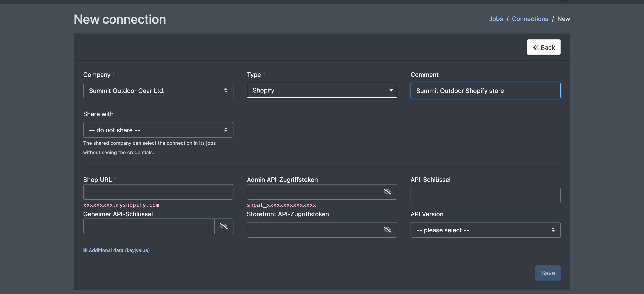This screenshot has height=294, width=644.
Task: Click into the Shop URL field
Action: pos(158,192)
